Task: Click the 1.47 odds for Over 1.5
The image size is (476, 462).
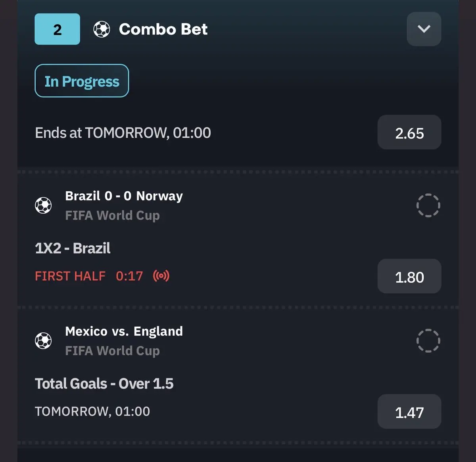Action: point(409,412)
